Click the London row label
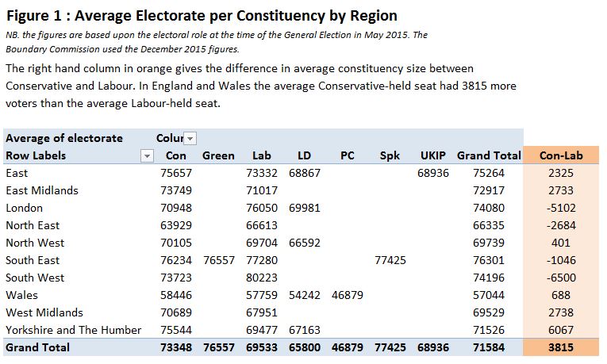 point(25,208)
